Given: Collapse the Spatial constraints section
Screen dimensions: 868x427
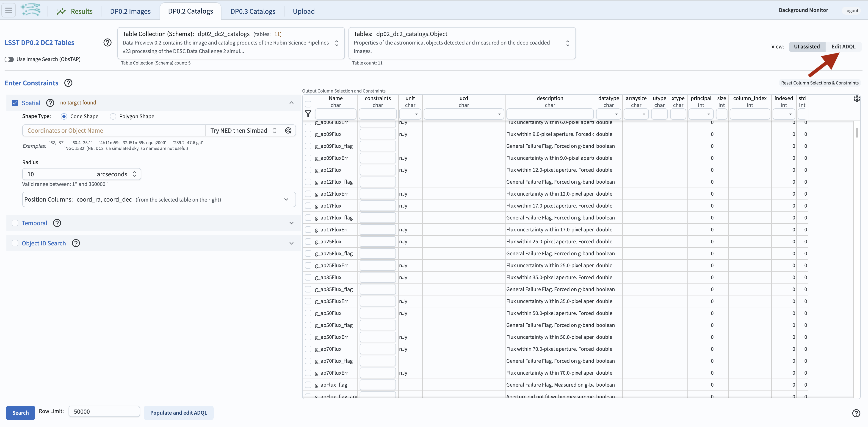Looking at the screenshot, I should point(291,103).
